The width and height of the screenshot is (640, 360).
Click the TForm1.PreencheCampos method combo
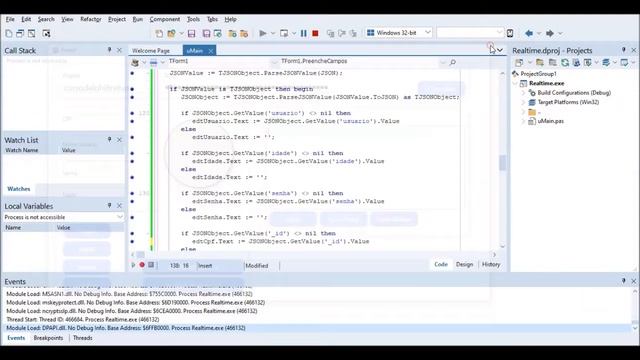[359, 61]
